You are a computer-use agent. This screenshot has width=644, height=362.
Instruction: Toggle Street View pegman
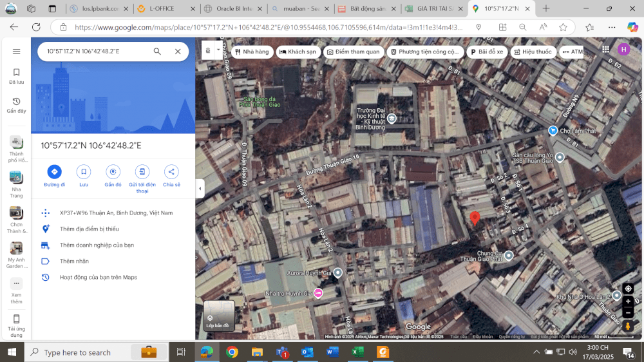point(628,327)
